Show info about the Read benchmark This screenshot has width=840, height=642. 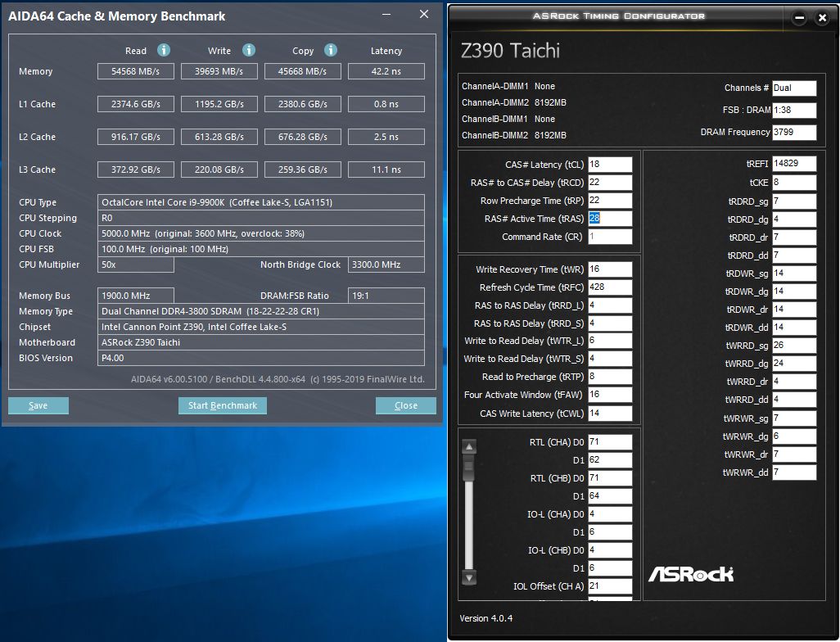coord(164,51)
